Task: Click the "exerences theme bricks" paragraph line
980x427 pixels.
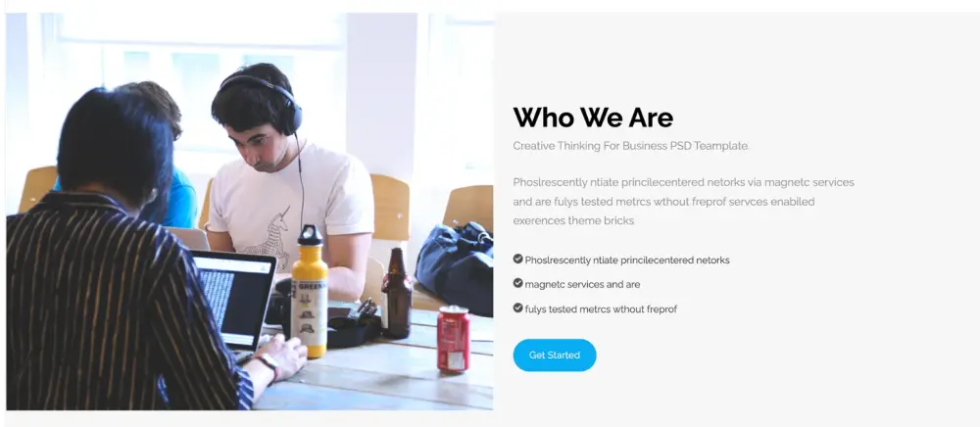Action: point(573,221)
